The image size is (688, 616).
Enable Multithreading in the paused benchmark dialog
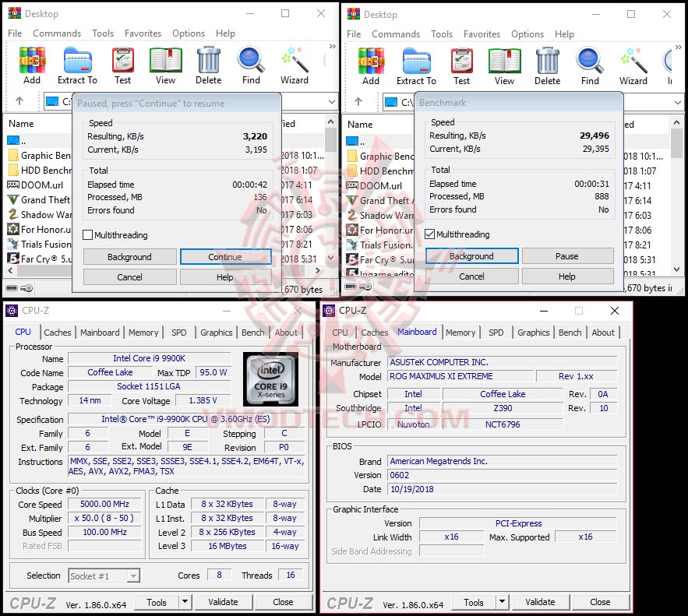pos(88,235)
